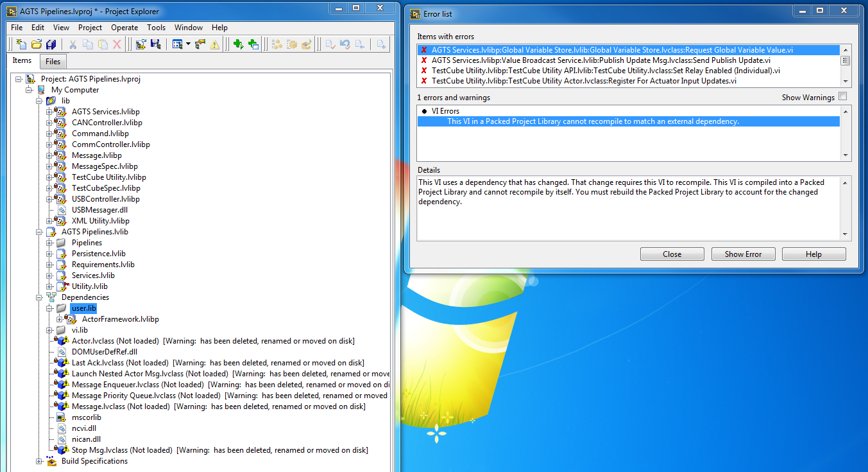This screenshot has width=868, height=472.
Task: Expand the vi.lib folder node
Action: (x=49, y=330)
